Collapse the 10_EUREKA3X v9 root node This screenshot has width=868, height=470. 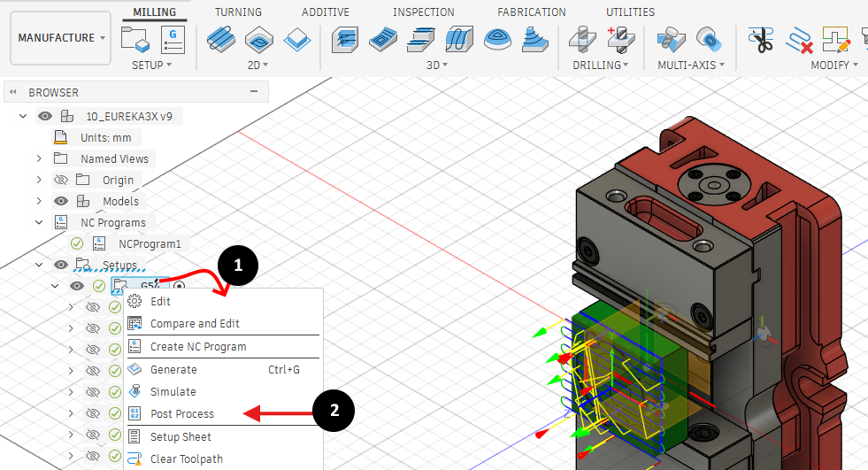(23, 116)
